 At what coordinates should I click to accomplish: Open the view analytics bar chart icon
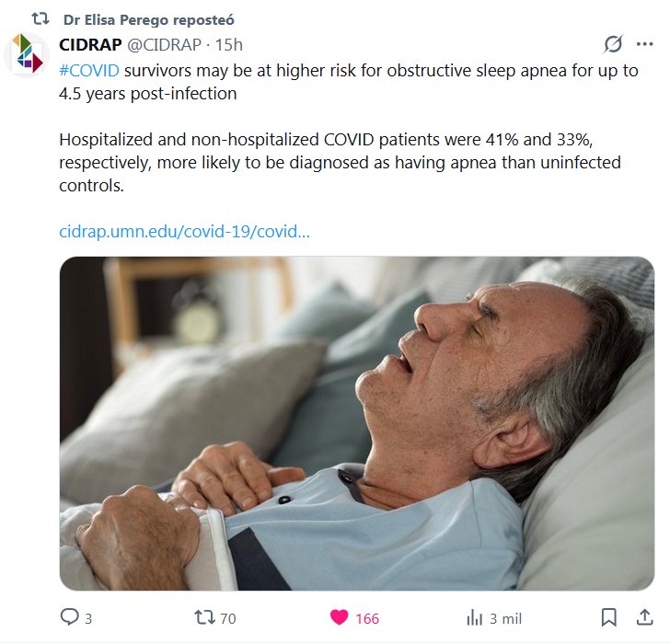[x=475, y=617]
